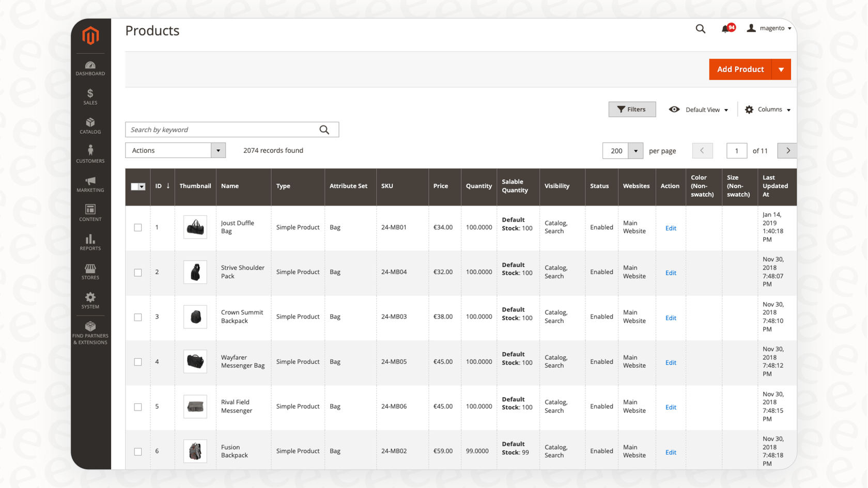This screenshot has width=868, height=488.
Task: Open the Sales menu icon
Action: click(x=90, y=97)
